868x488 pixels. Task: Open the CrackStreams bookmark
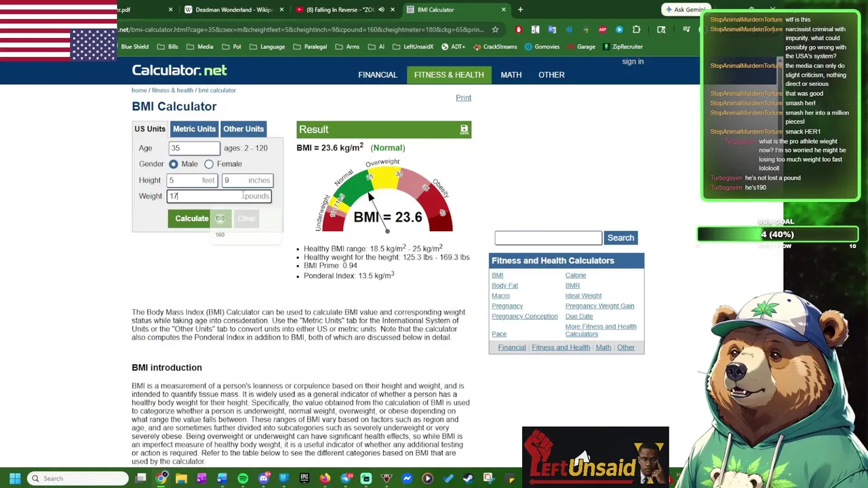pyautogui.click(x=494, y=47)
